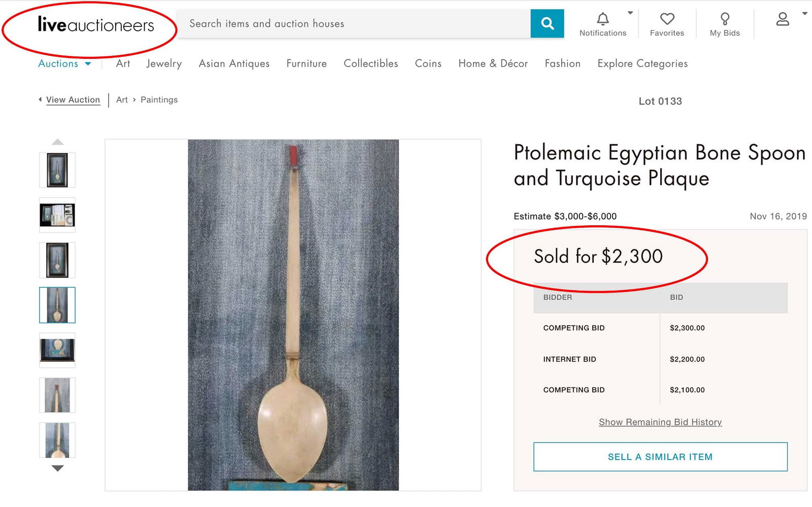Image resolution: width=812 pixels, height=507 pixels.
Task: Open Favorites with the heart icon
Action: (667, 19)
